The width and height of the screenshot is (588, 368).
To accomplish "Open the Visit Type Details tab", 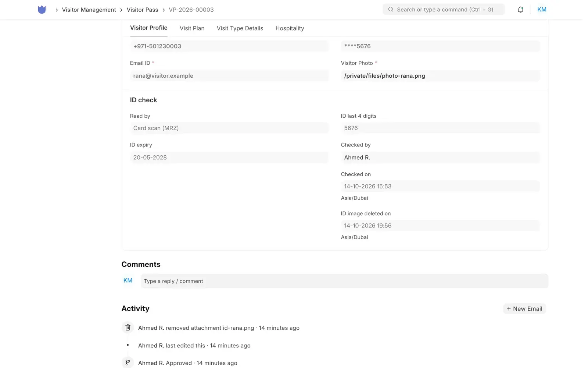I will pyautogui.click(x=240, y=28).
